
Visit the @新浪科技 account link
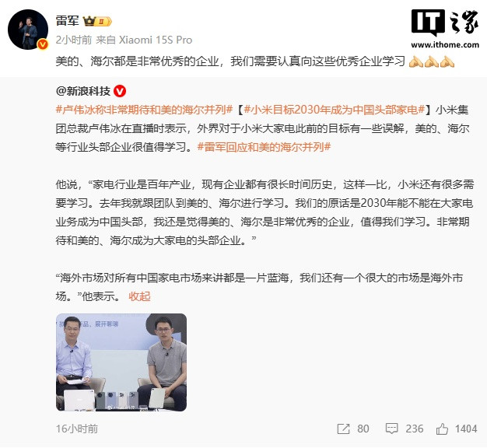tap(83, 91)
